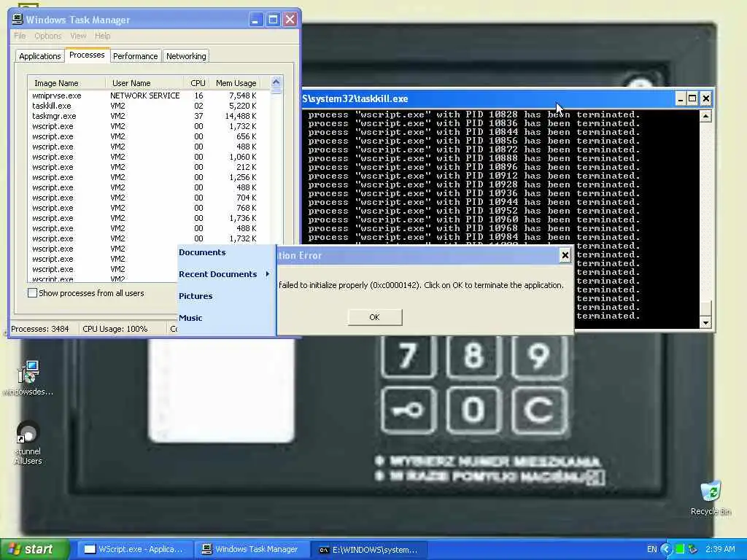
Task: Switch to the Applications tab
Action: point(40,56)
